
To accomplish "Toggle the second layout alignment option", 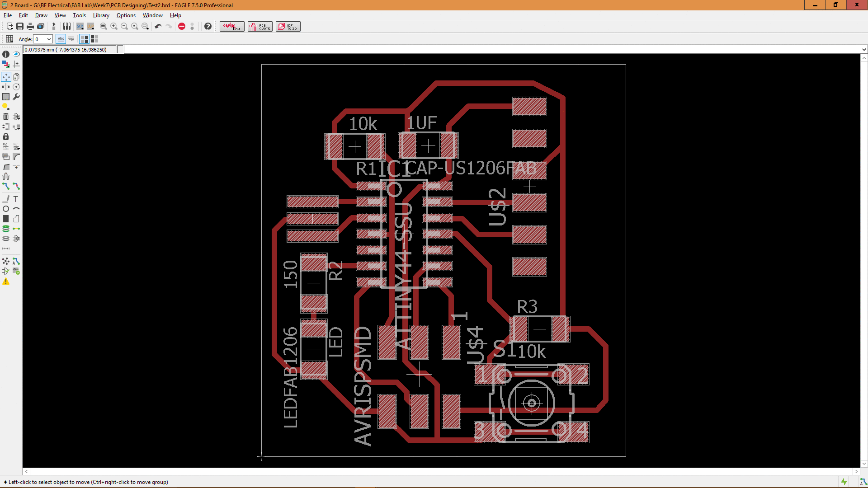I will [x=94, y=39].
